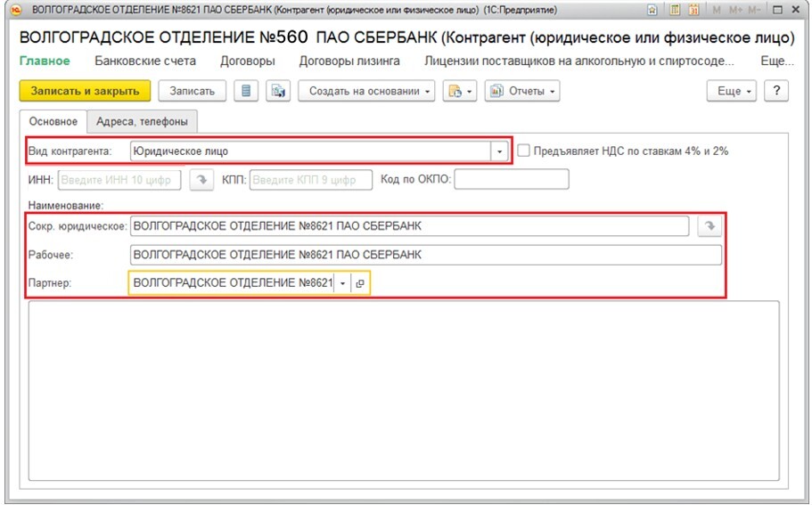Open help with the ? button
The image size is (812, 505).
pyautogui.click(x=776, y=91)
